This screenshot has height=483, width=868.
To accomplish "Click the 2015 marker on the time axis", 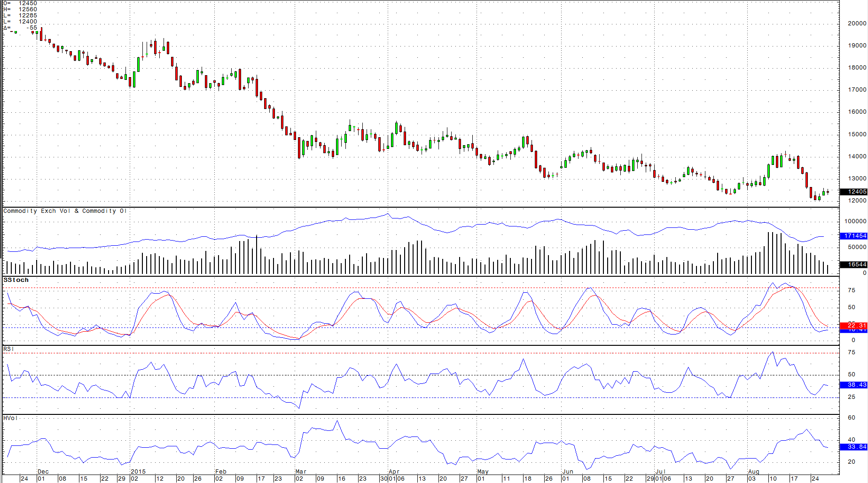I will click(x=138, y=471).
